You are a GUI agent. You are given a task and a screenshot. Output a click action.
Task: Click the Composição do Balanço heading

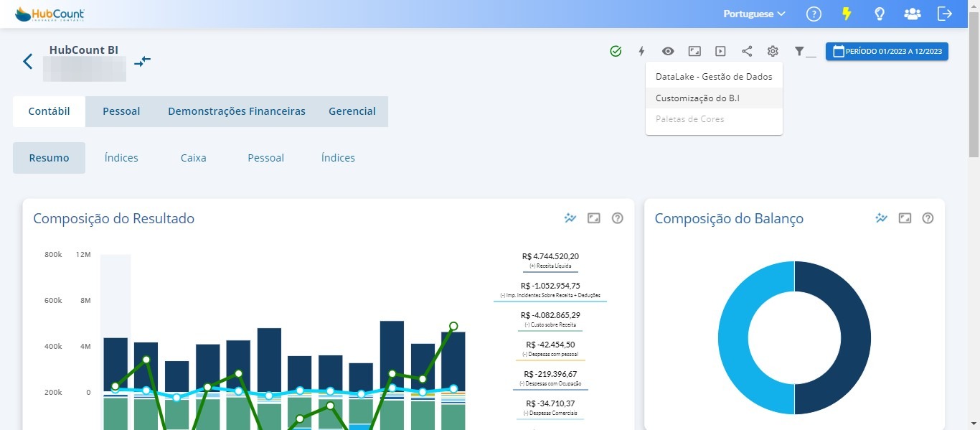(x=729, y=218)
